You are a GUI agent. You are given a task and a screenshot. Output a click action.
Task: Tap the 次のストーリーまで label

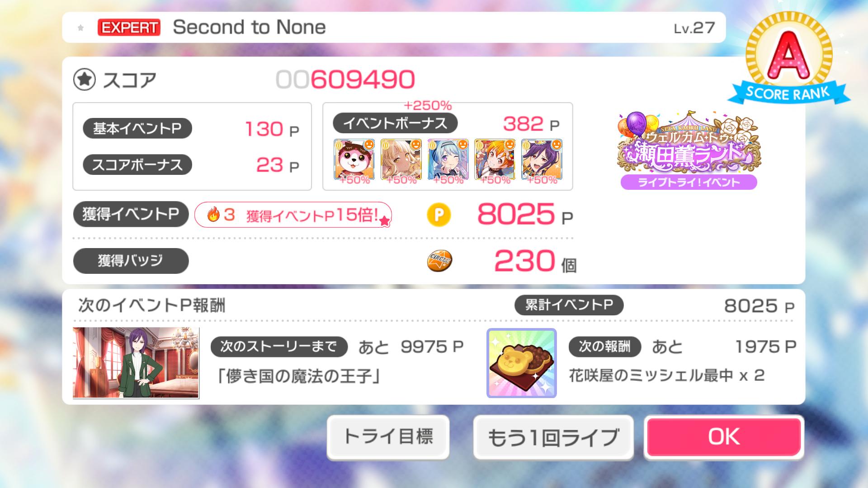point(279,347)
